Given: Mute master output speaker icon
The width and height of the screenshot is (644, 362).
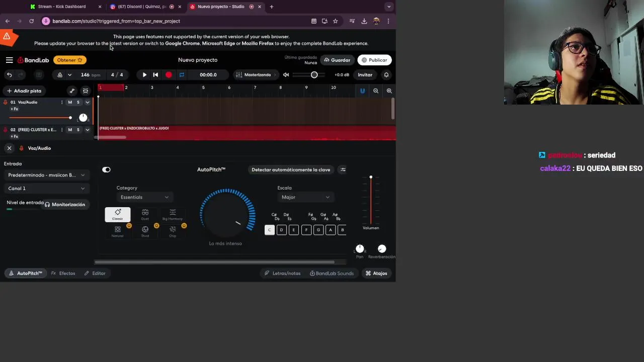Looking at the screenshot, I should tap(286, 75).
